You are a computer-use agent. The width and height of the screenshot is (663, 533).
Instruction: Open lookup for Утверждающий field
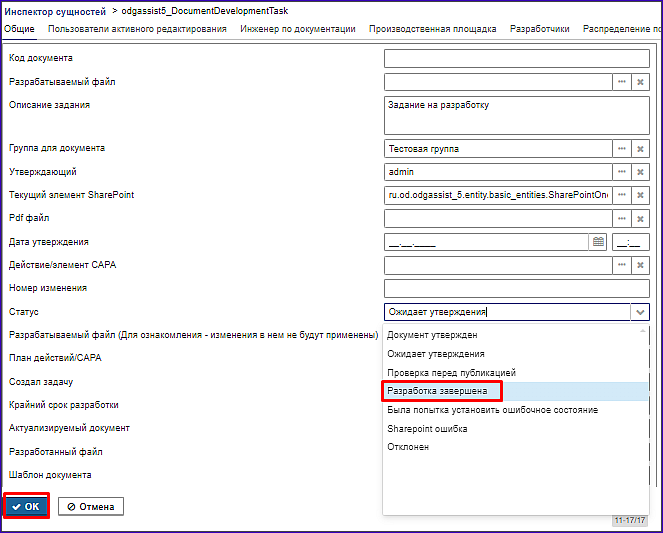coord(622,172)
